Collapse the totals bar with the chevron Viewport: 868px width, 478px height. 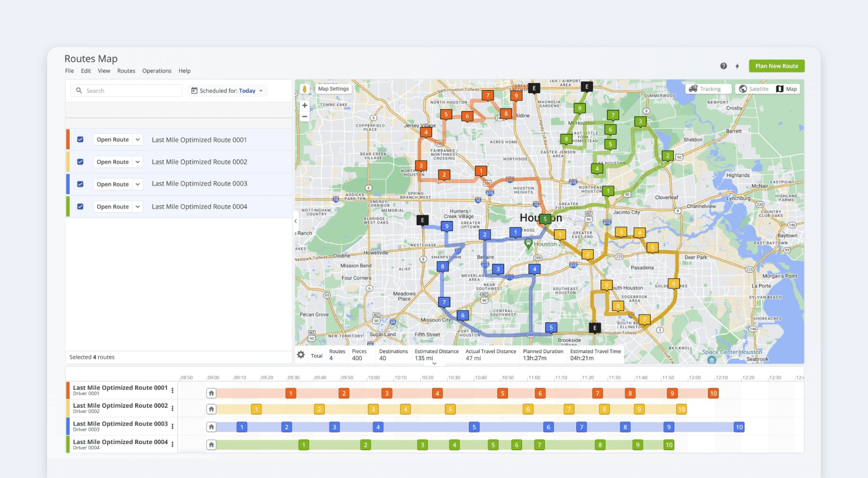[x=434, y=363]
